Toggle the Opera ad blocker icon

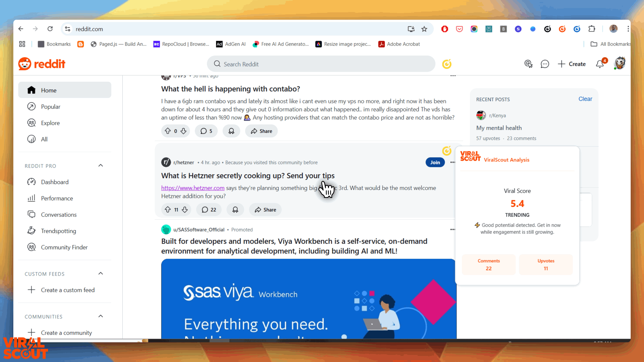pos(445,29)
